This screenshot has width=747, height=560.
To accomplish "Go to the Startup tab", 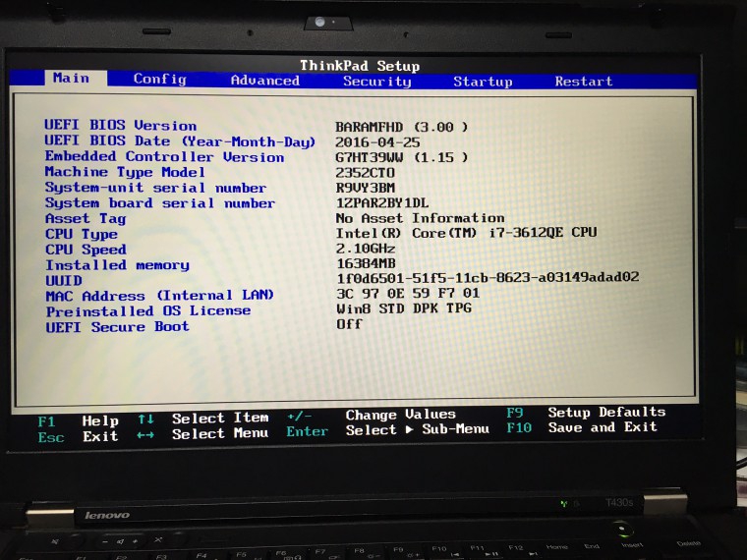I will point(483,82).
